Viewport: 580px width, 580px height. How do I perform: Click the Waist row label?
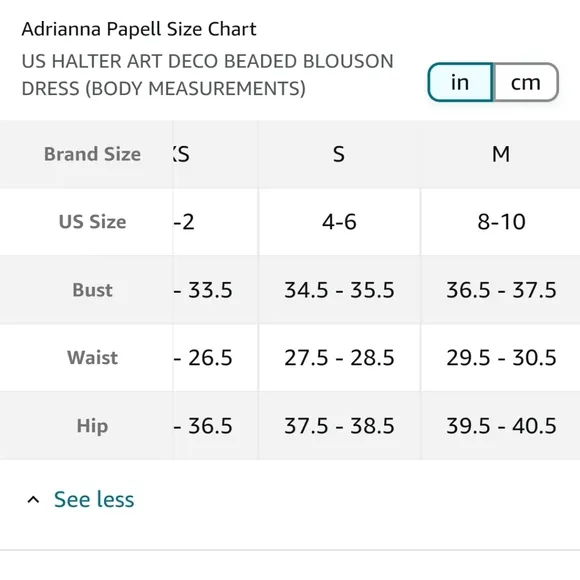tap(92, 358)
